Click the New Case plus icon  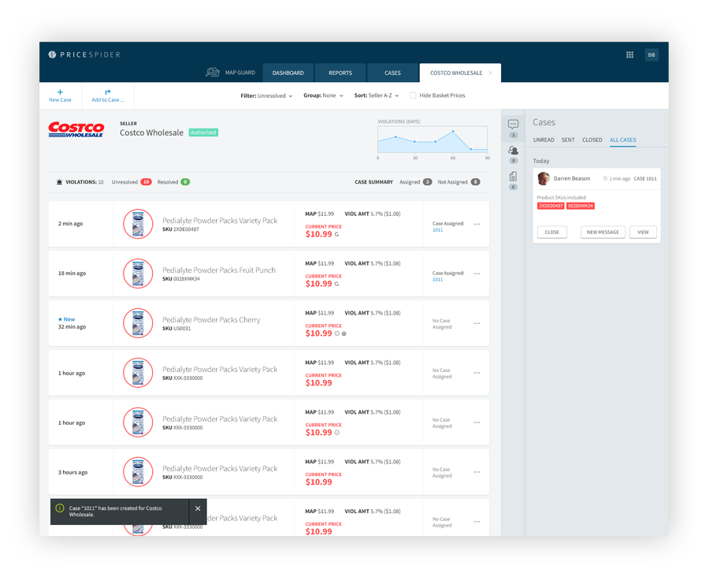(60, 91)
